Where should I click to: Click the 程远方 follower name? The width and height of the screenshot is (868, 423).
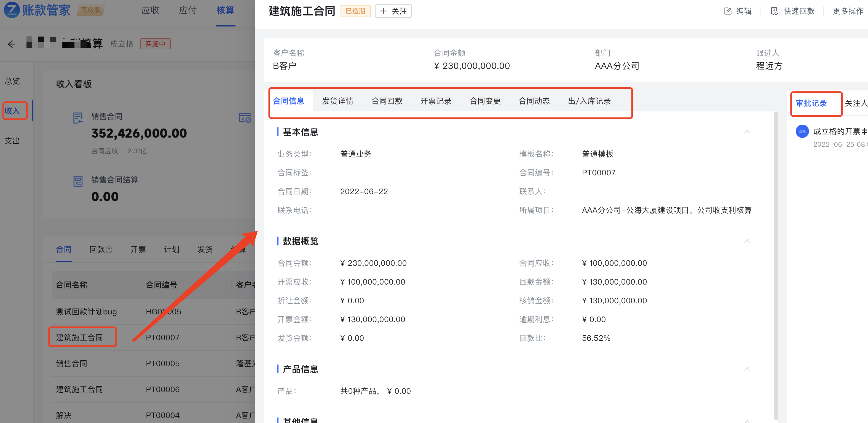(x=769, y=66)
